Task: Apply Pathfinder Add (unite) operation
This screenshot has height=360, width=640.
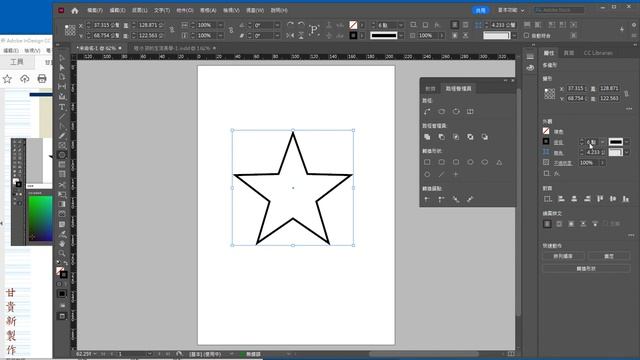Action: click(x=427, y=137)
